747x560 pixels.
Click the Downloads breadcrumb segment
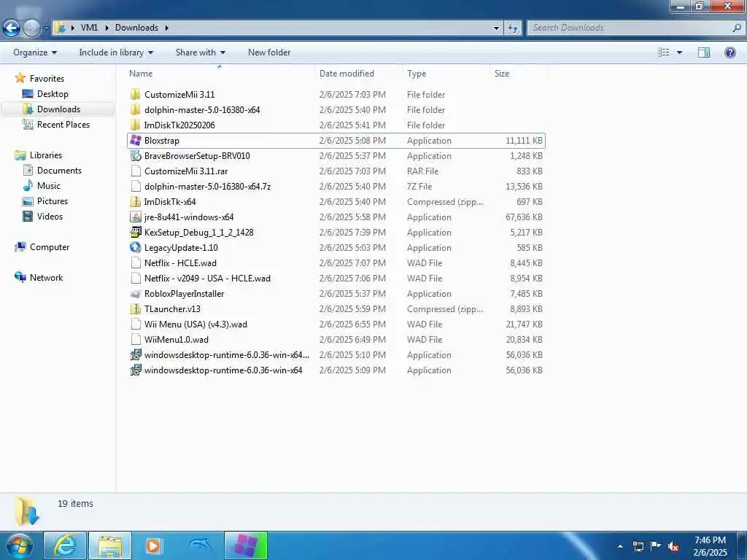pyautogui.click(x=136, y=28)
